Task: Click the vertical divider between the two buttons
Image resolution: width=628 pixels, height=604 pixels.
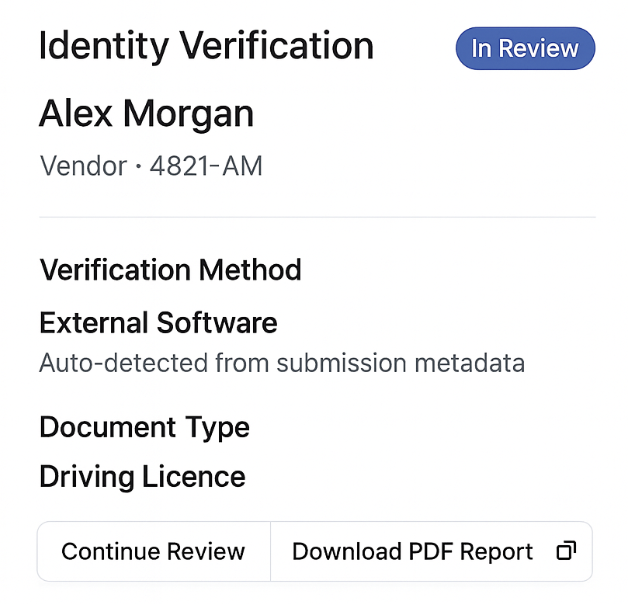Action: coord(270,551)
